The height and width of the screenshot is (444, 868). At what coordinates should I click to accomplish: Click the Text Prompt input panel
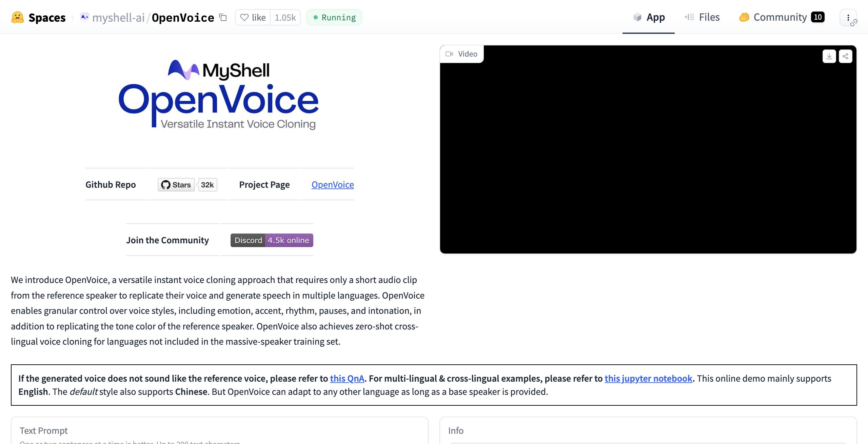coord(220,430)
